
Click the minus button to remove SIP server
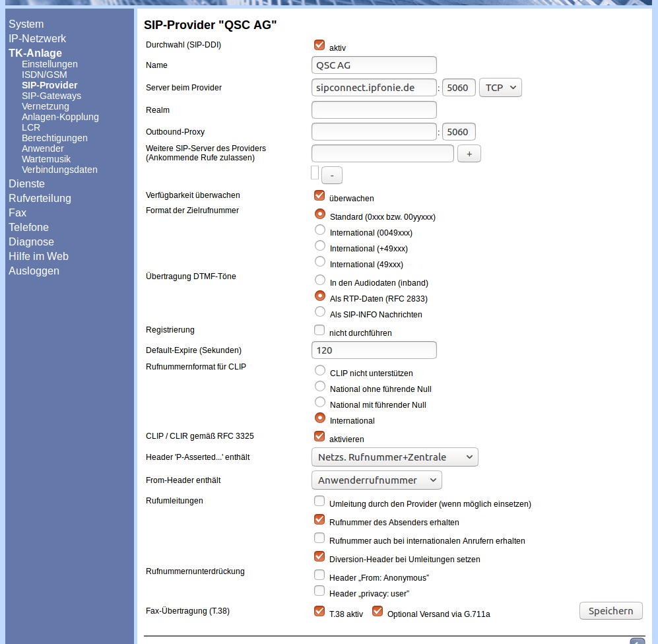331,176
